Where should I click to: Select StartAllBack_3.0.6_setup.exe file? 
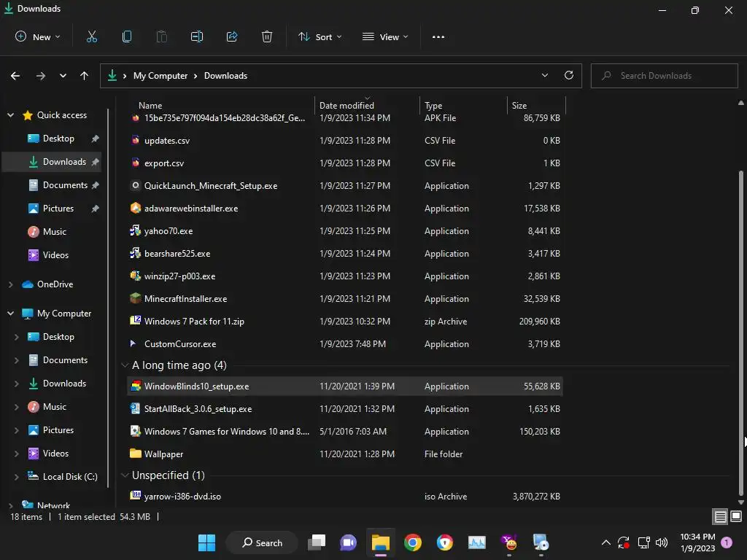pos(345,408)
